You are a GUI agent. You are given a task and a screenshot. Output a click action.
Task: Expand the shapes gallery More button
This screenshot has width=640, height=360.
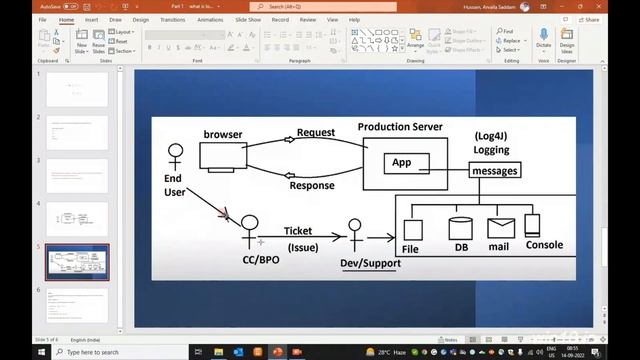tap(402, 49)
